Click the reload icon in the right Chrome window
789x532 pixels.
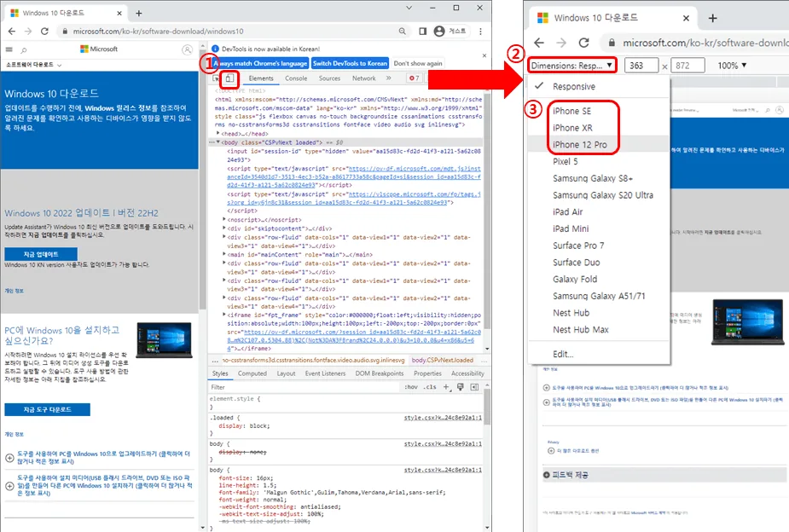pos(583,43)
